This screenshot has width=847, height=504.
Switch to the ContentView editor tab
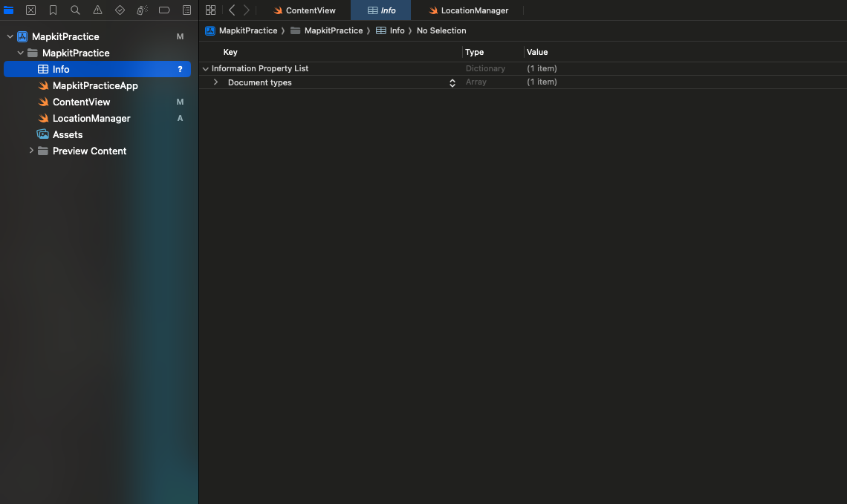click(304, 10)
